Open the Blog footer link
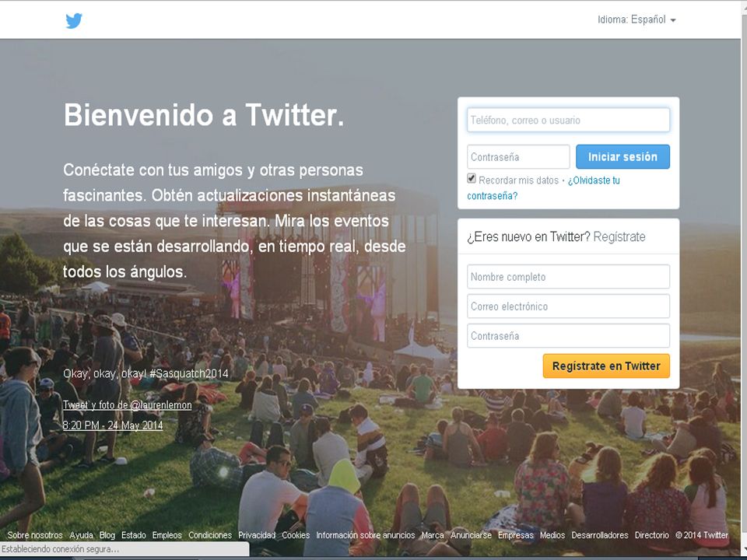747x560 pixels. pos(107,535)
